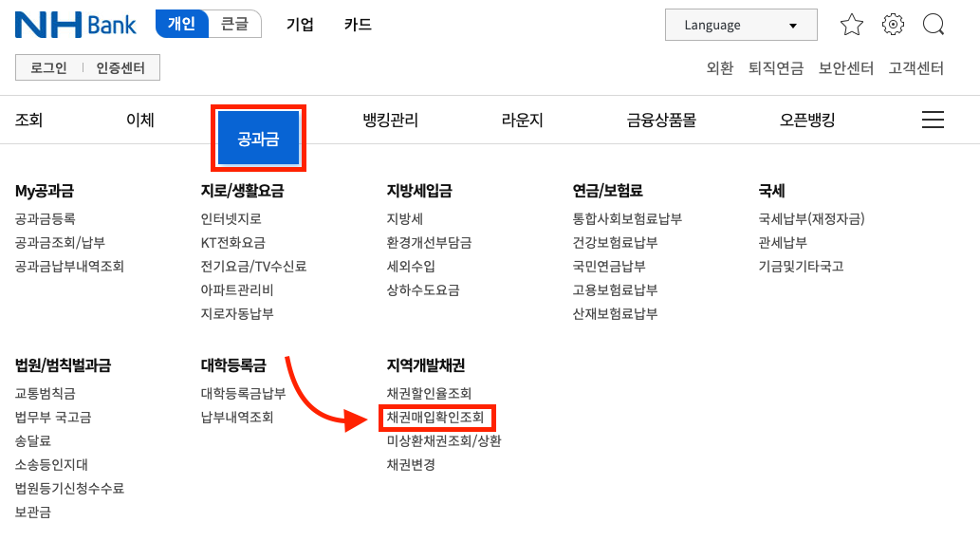980x541 pixels.
Task: Open 환경개선부담금
Action: [x=429, y=243]
